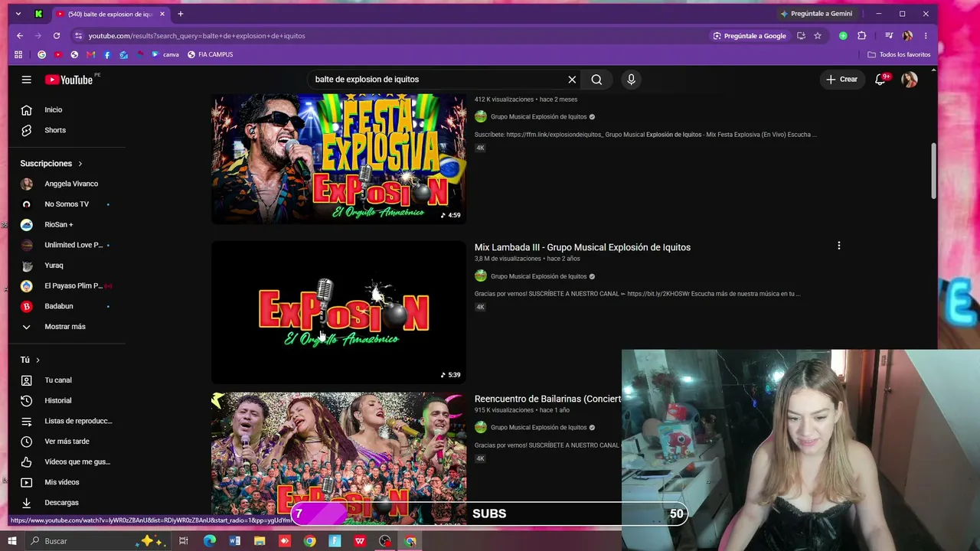Viewport: 980px width, 551px height.
Task: Open the Todos los favoritos folder
Action: coord(899,55)
